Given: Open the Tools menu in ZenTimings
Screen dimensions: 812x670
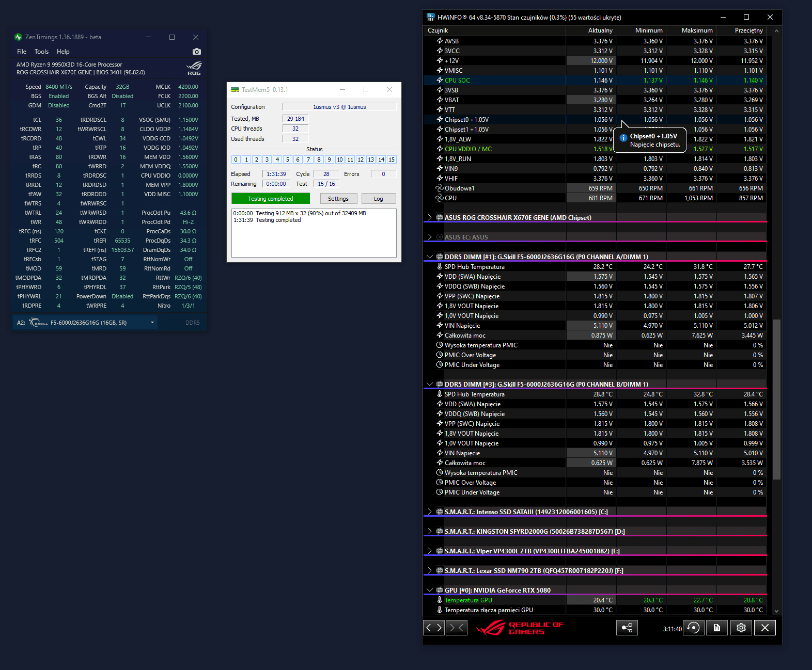Looking at the screenshot, I should (x=41, y=52).
